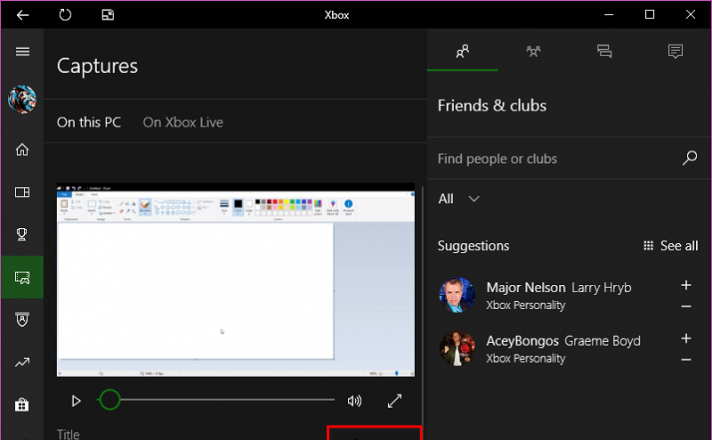Open Achievements trophy icon

(22, 234)
